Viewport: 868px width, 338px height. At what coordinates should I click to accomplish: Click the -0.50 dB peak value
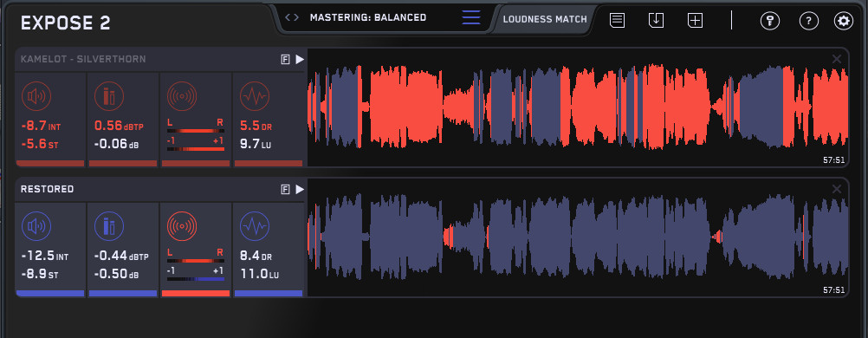coord(117,274)
